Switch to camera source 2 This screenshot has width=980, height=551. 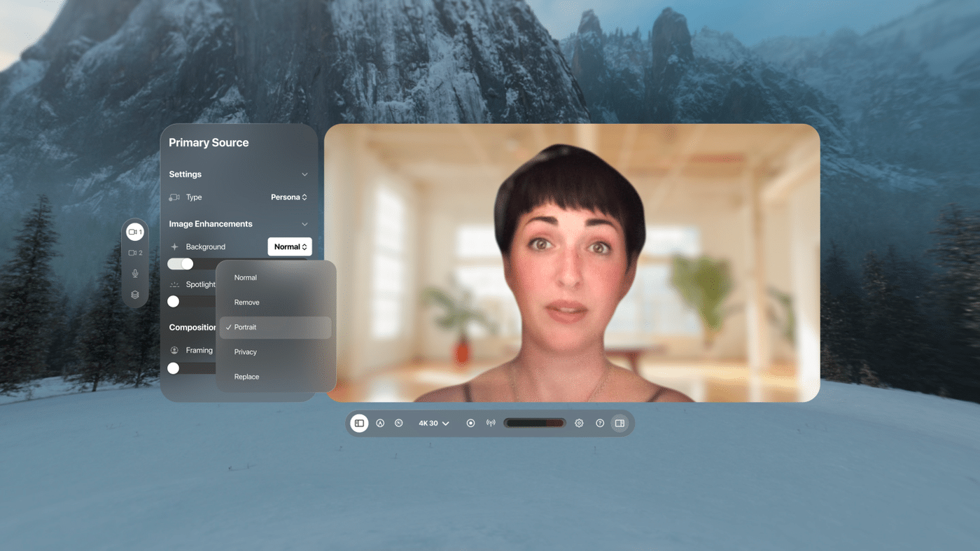coord(135,253)
